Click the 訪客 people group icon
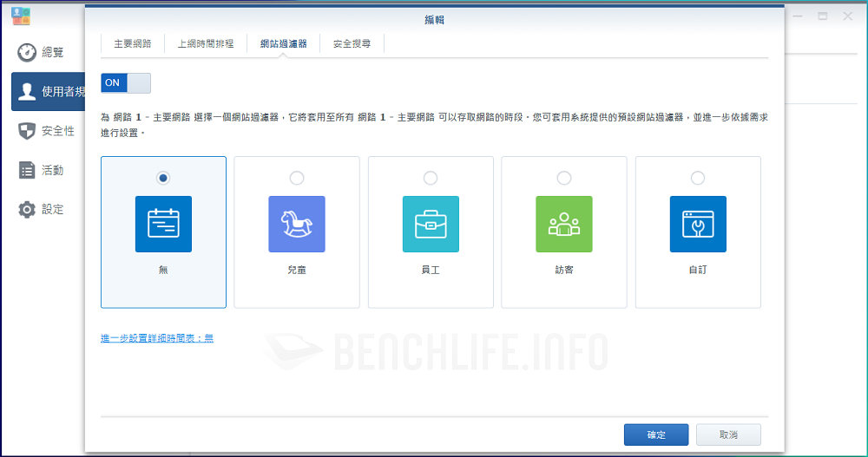 click(x=564, y=224)
